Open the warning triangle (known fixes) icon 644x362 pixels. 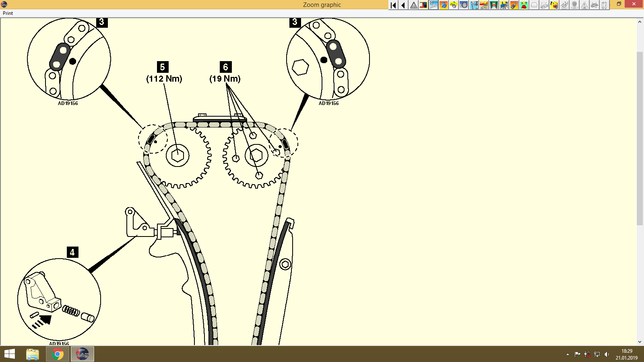413,5
